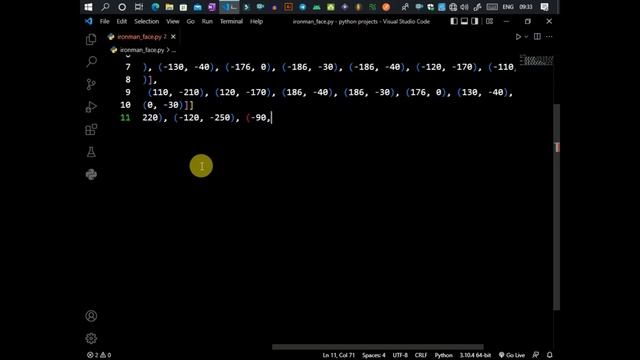Start Go Live server
Image resolution: width=640 pixels, height=360 pixels.
coord(511,355)
